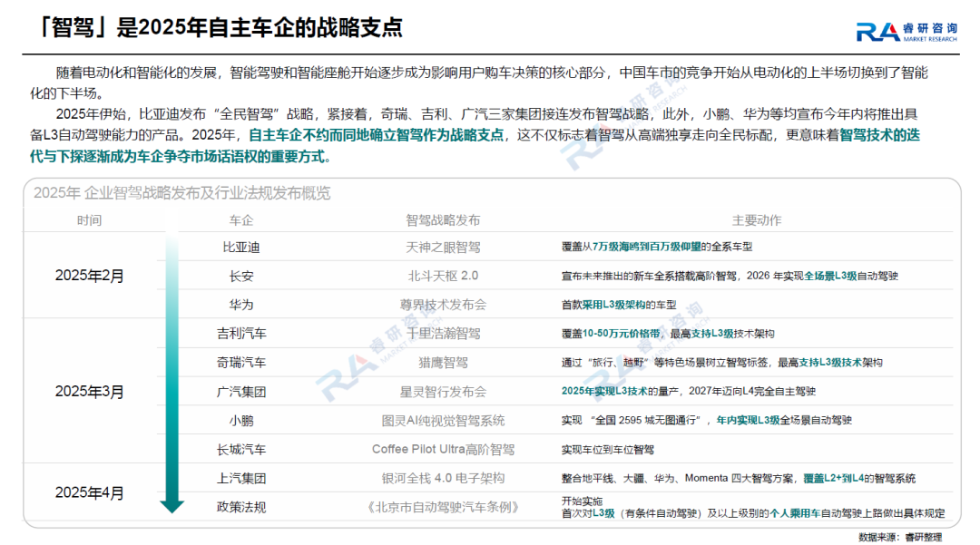The width and height of the screenshot is (980, 545).
Task: Click the 上汽集团 company cell
Action: point(241,478)
